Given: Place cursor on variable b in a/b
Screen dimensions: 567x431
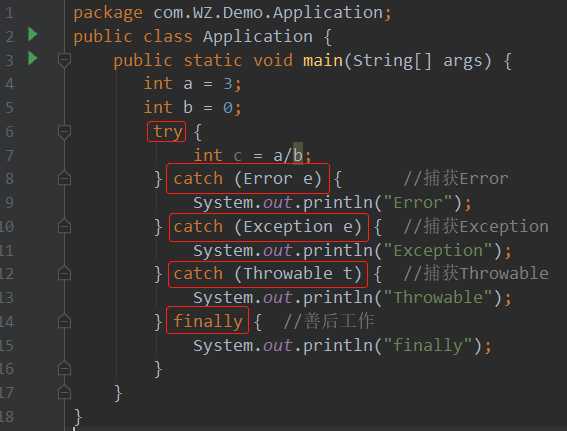Looking at the screenshot, I should click(x=298, y=155).
